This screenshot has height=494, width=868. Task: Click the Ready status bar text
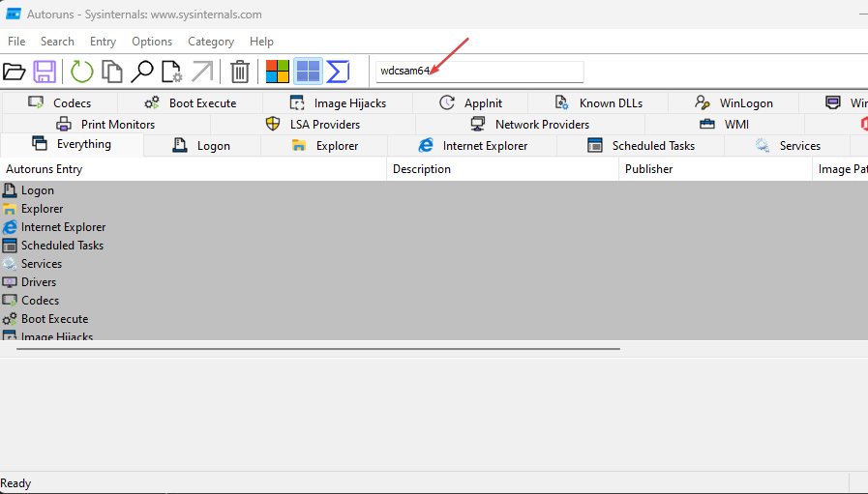(x=15, y=483)
